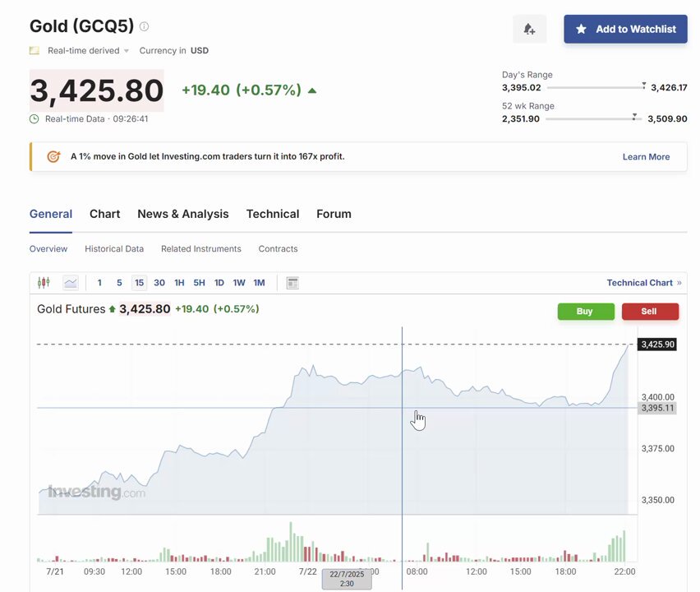Select the Overview sub-tab
Screen dimensions: 700x592
pyautogui.click(x=48, y=249)
